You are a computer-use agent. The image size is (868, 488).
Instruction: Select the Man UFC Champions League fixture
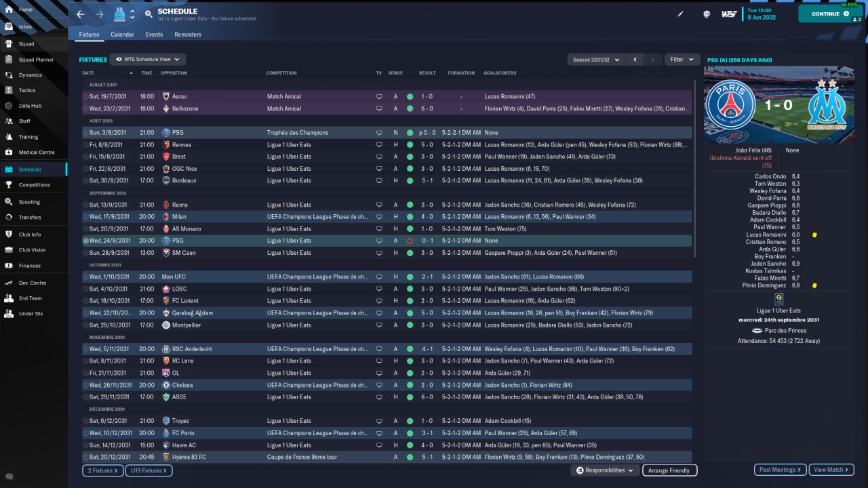(x=387, y=277)
